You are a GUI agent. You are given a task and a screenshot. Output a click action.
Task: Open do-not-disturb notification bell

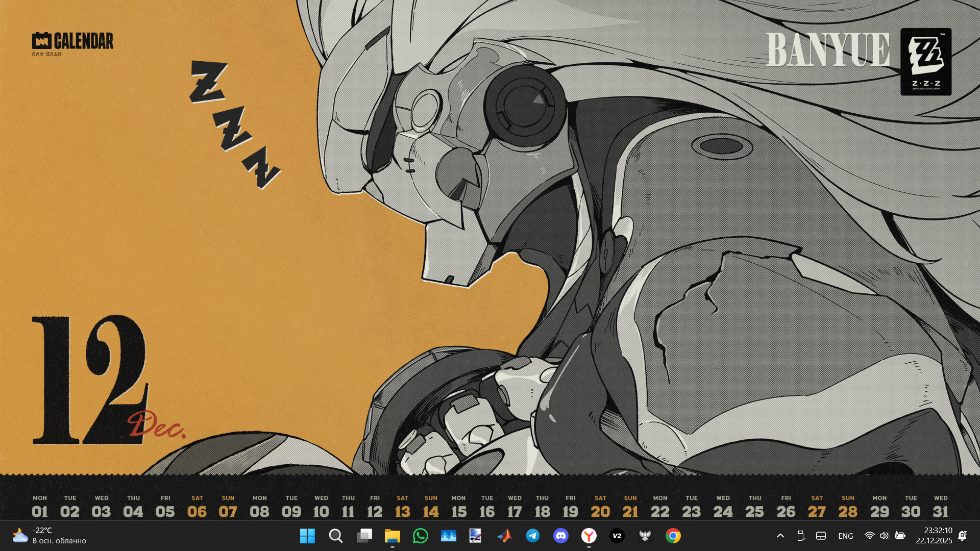(x=963, y=536)
